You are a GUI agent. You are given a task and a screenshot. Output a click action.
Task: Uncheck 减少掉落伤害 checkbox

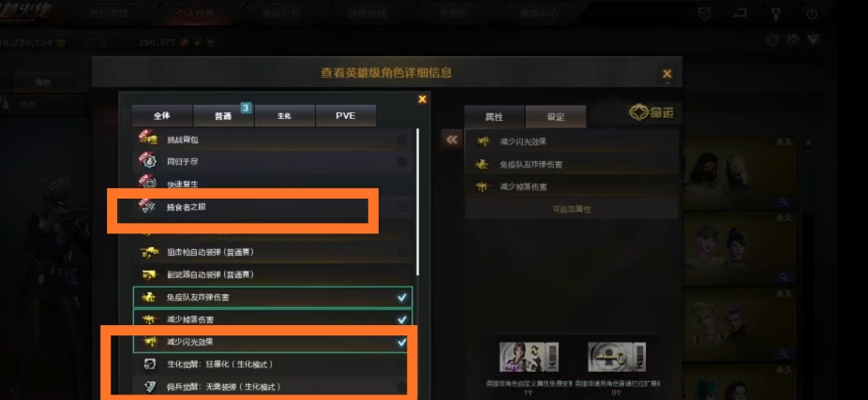(x=402, y=319)
